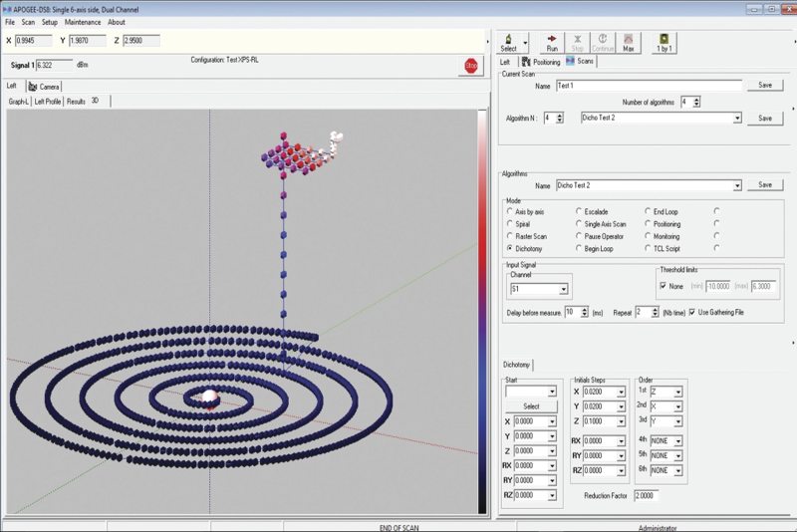The image size is (797, 532).
Task: Open the Camera tab with camera icon
Action: click(x=44, y=87)
